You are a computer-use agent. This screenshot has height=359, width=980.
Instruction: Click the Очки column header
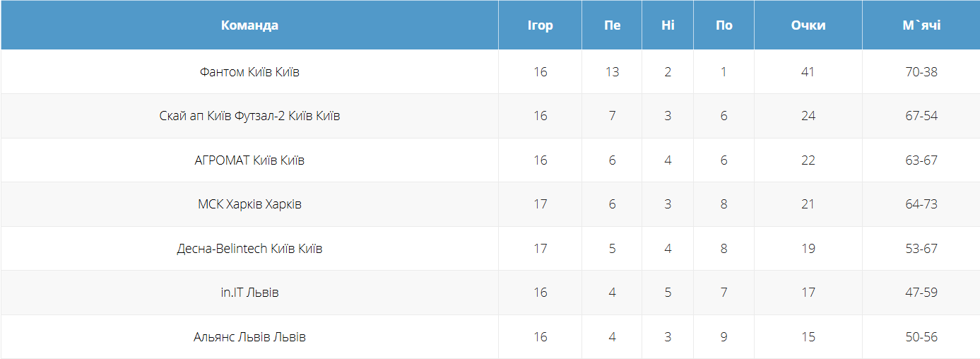click(x=808, y=25)
